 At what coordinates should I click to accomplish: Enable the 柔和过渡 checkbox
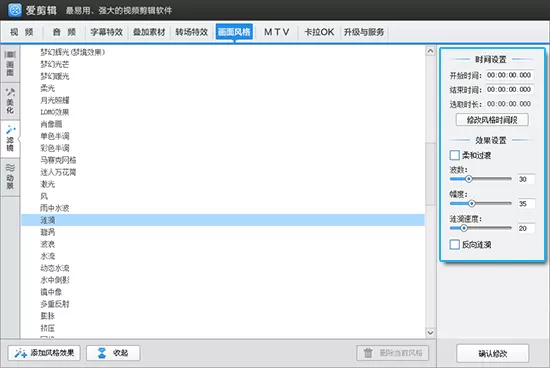[x=455, y=155]
